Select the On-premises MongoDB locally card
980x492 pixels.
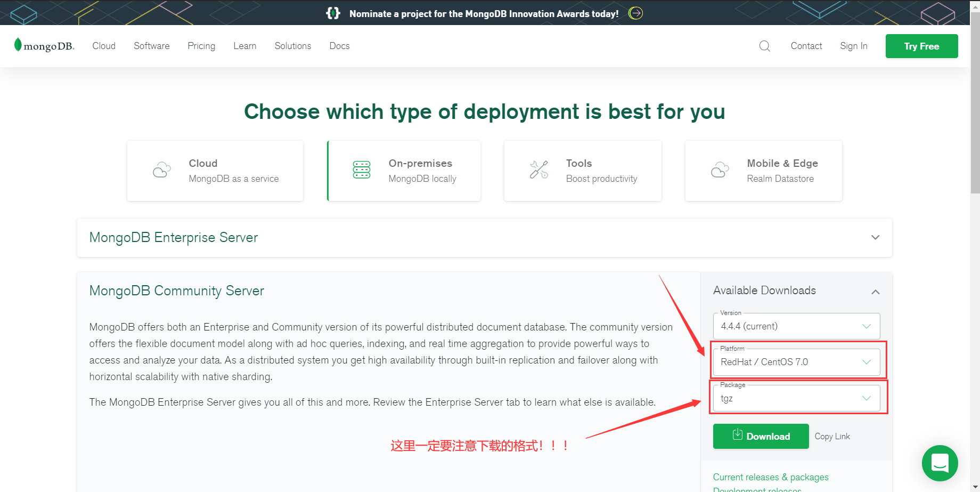click(404, 171)
